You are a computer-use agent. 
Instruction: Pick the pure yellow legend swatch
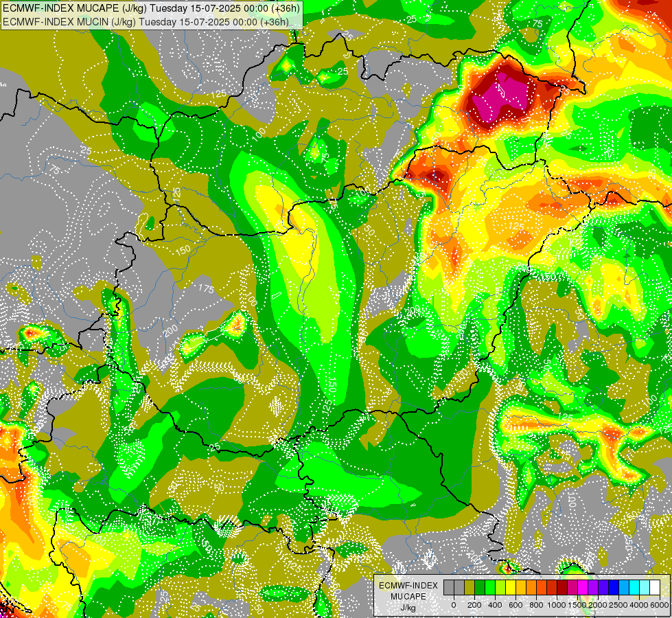[511, 587]
